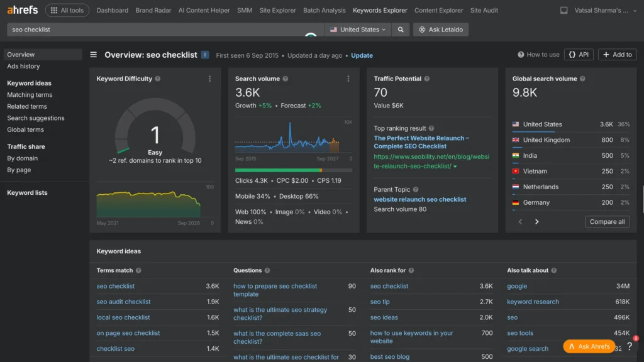Click Questions help icon
644x362 pixels.
click(267, 270)
